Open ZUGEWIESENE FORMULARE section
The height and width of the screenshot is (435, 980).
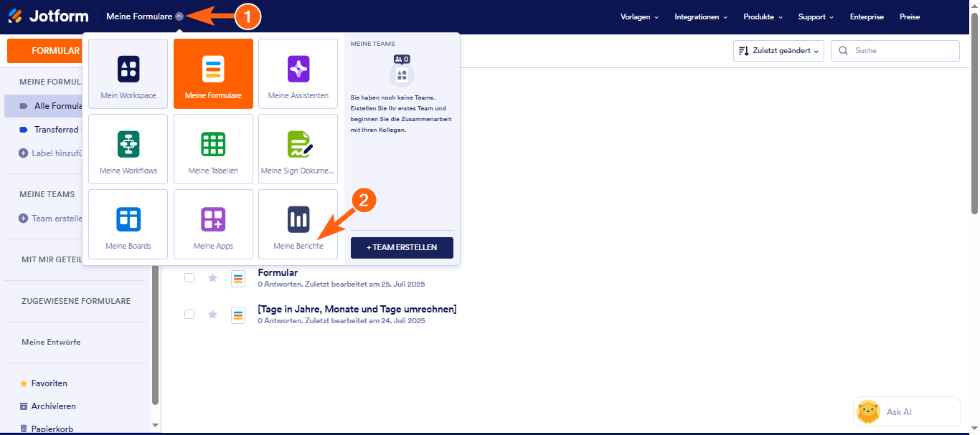coord(76,301)
